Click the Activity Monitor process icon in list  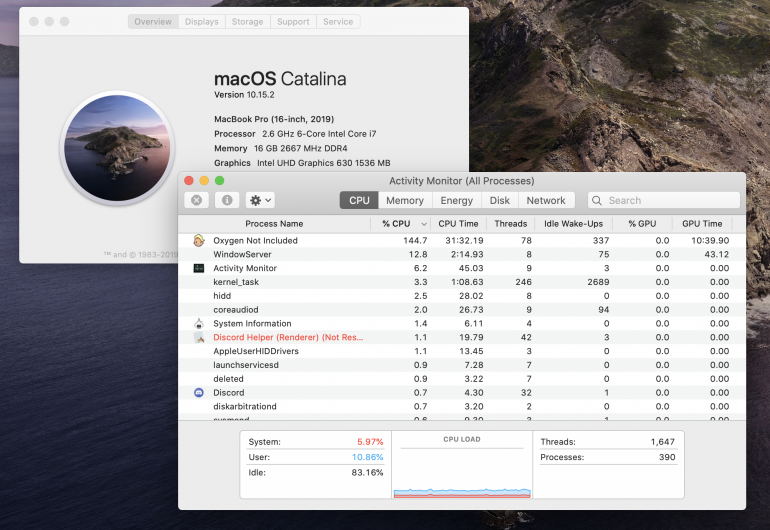point(199,268)
